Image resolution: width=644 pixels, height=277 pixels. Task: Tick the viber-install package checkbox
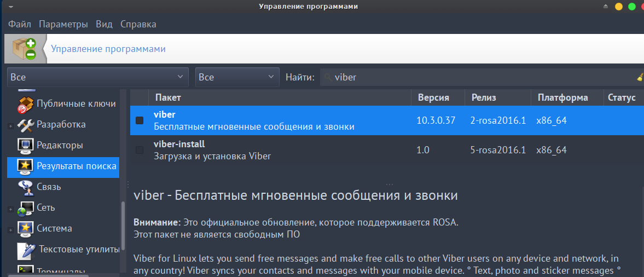point(140,150)
